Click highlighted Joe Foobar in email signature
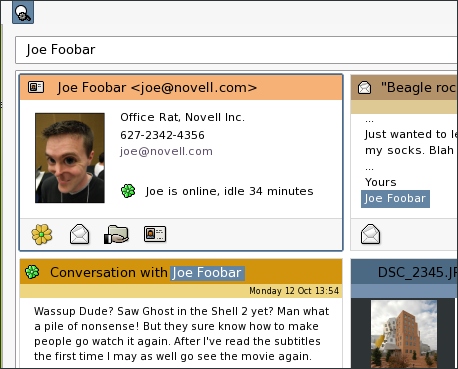The width and height of the screenshot is (458, 369). tap(395, 199)
